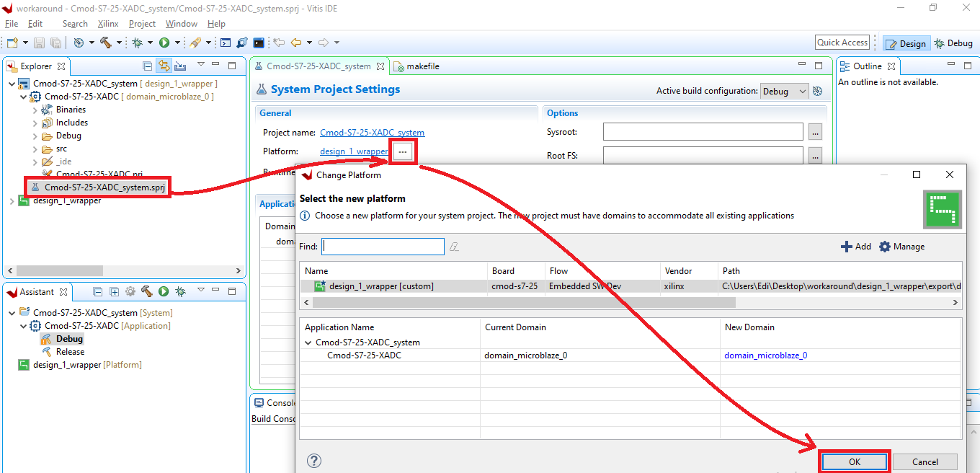Open the Cmod-S7-25-XADC_system project name link

[x=372, y=133]
